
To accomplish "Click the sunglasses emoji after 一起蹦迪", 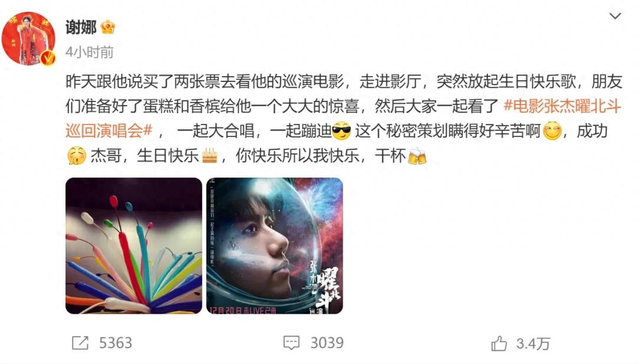I will (x=341, y=131).
